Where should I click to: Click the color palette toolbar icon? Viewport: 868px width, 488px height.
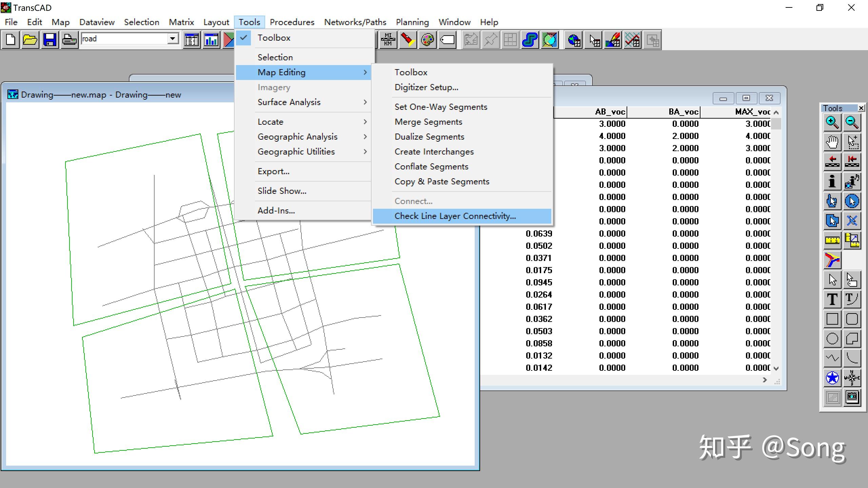(427, 40)
